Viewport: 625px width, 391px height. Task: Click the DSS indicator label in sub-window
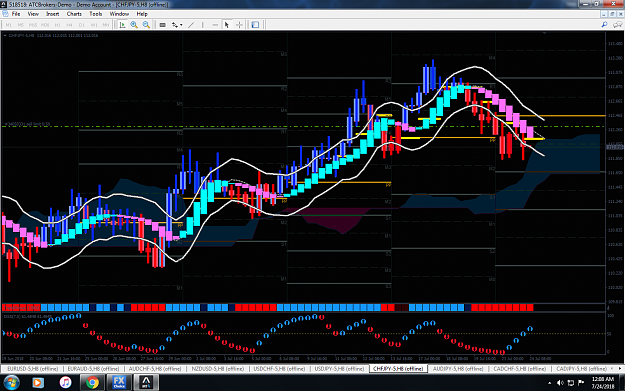click(28, 316)
